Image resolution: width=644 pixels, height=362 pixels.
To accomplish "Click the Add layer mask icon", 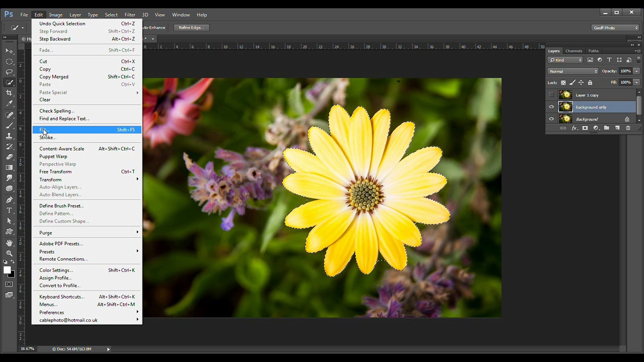I will 585,128.
